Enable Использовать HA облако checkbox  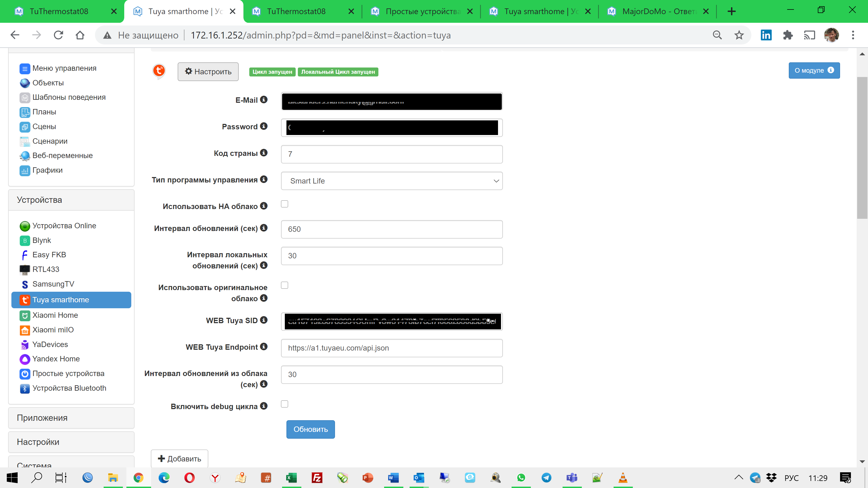coord(285,204)
